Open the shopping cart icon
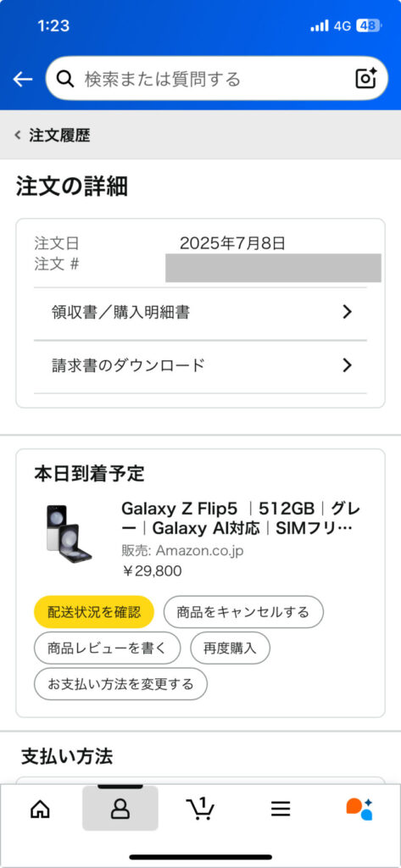Screen dimensions: 401x868 (x=200, y=809)
